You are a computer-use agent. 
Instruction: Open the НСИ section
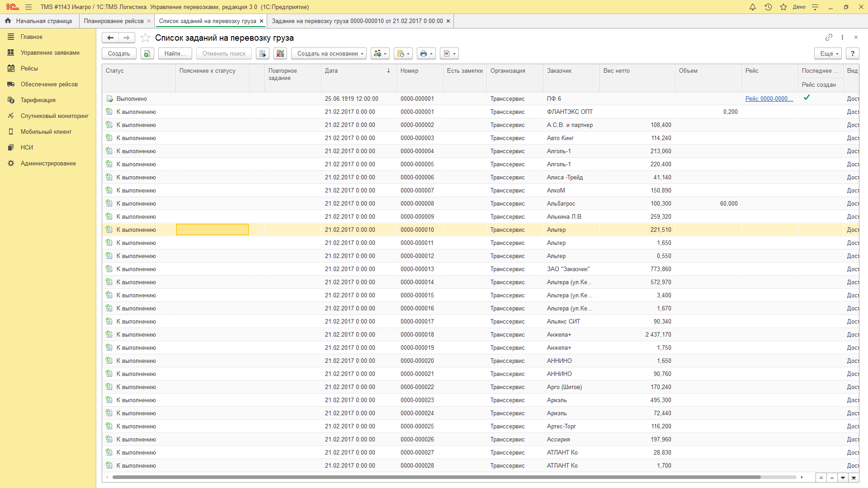(48, 147)
